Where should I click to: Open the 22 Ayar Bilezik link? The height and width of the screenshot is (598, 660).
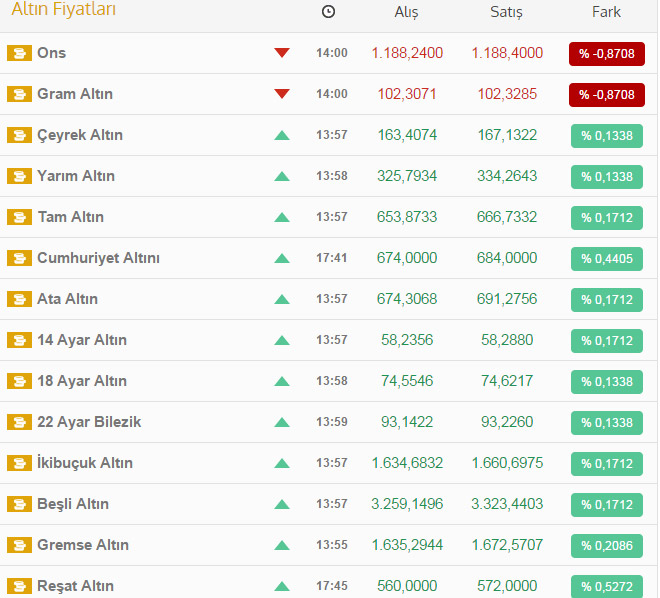89,423
